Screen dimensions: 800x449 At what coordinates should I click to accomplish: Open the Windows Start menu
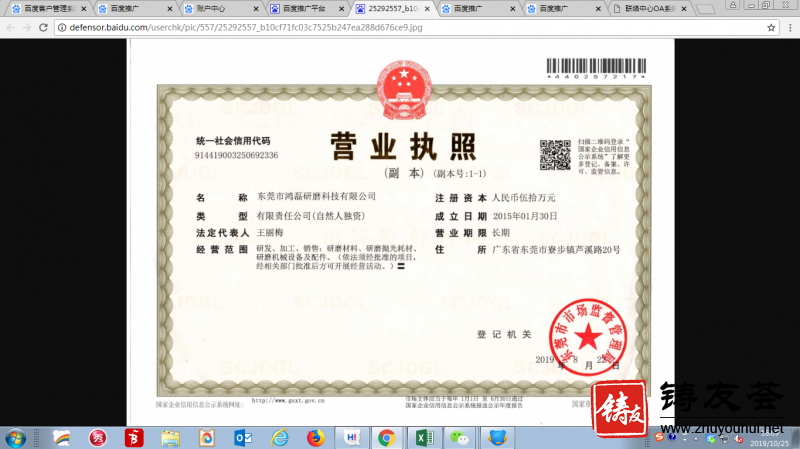point(15,438)
